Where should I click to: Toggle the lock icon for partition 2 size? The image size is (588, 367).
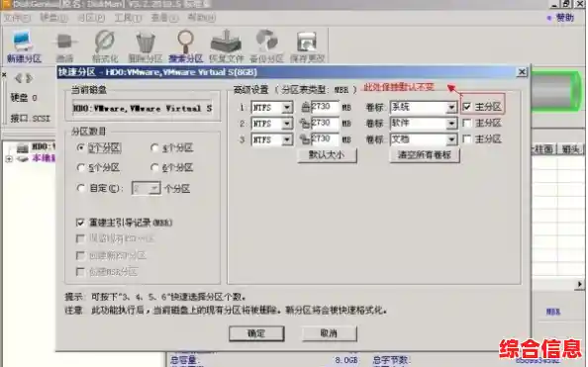point(305,124)
